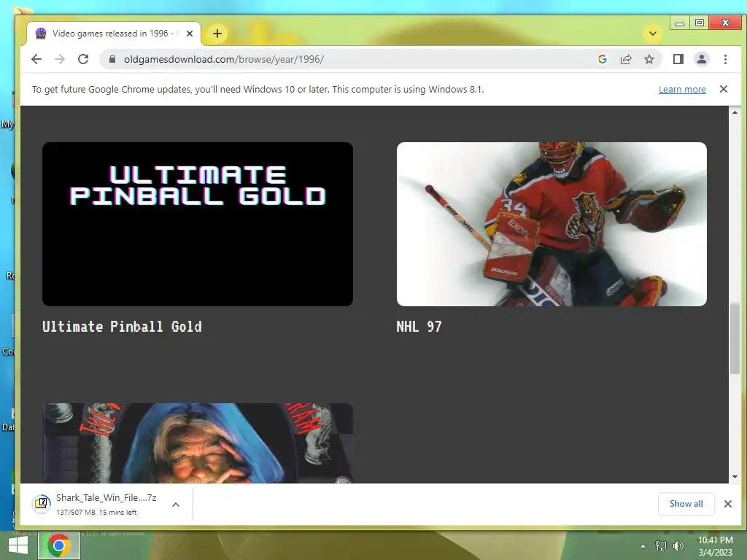Open the side panel icon
This screenshot has height=560, width=747.
[678, 59]
